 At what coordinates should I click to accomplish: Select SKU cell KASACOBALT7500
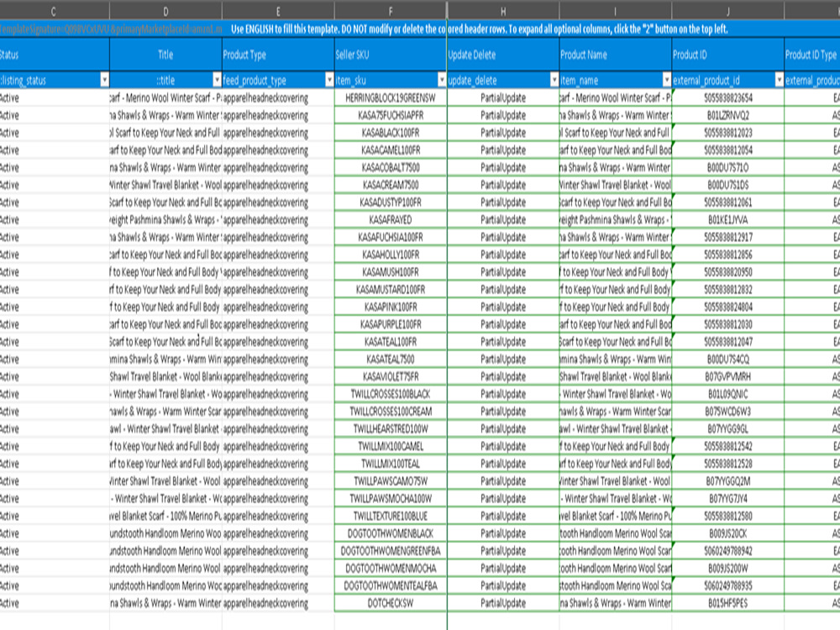click(x=391, y=167)
